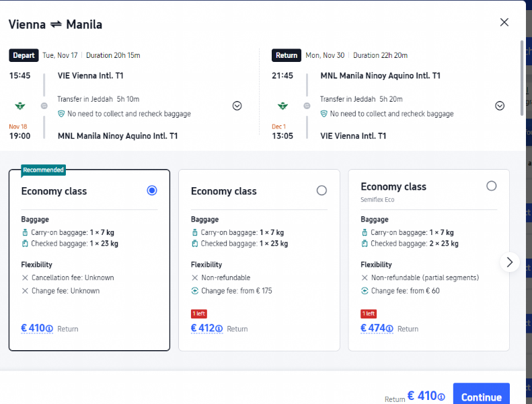Image resolution: width=532 pixels, height=404 pixels.
Task: Click info icon beside €410 fare price
Action: (x=50, y=329)
